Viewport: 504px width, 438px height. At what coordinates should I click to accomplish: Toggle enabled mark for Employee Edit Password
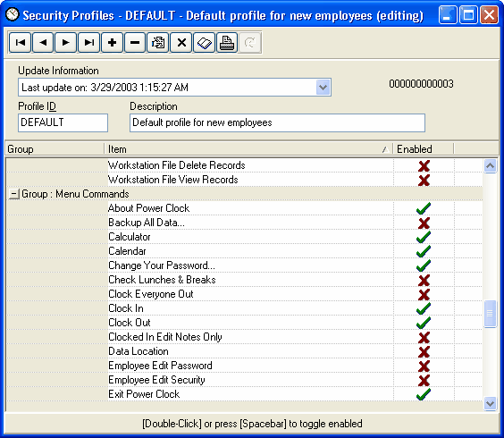pos(424,366)
